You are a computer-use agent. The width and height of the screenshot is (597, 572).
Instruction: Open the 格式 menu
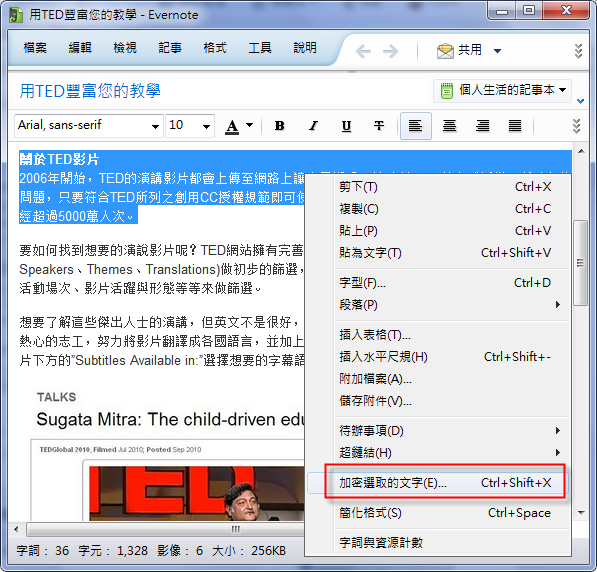pyautogui.click(x=215, y=48)
